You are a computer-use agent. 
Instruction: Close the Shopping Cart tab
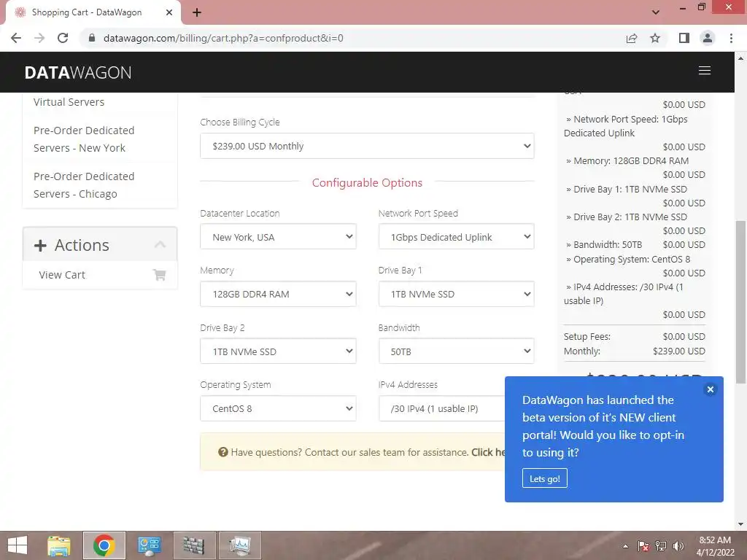169,12
